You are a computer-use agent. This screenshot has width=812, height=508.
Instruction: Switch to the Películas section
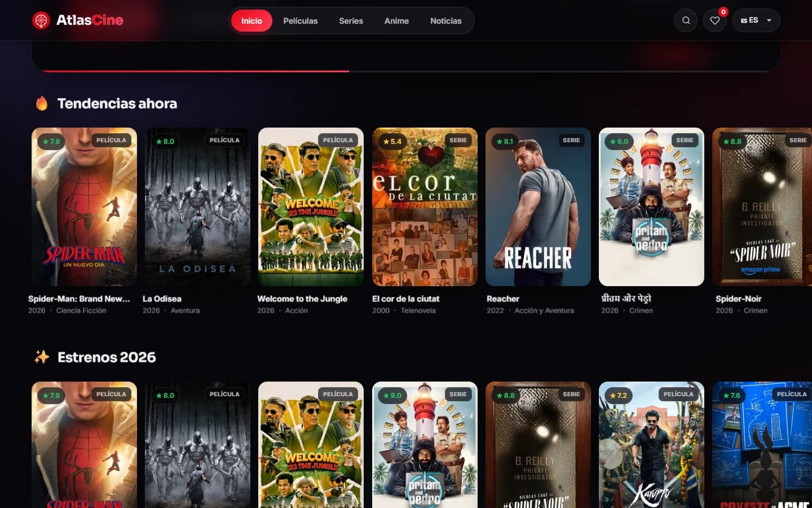tap(301, 21)
